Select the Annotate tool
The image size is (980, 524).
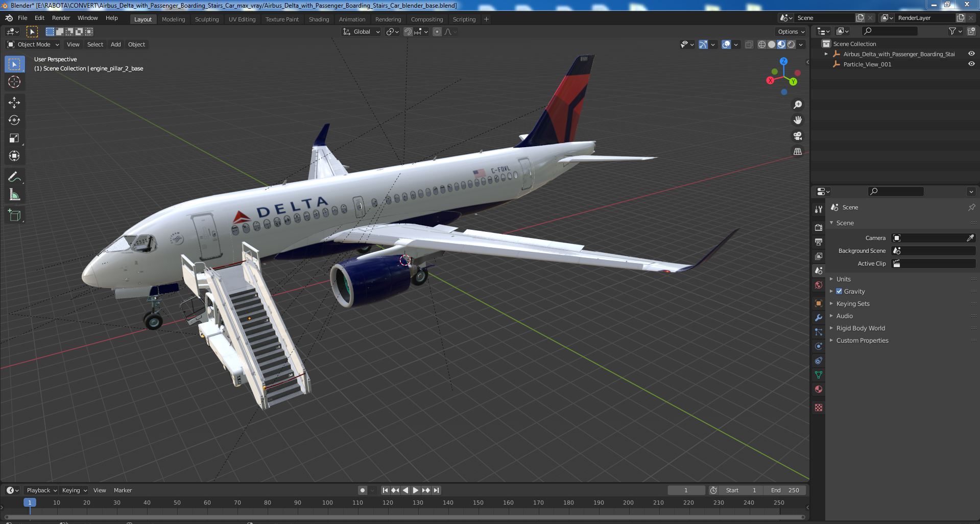(x=14, y=177)
